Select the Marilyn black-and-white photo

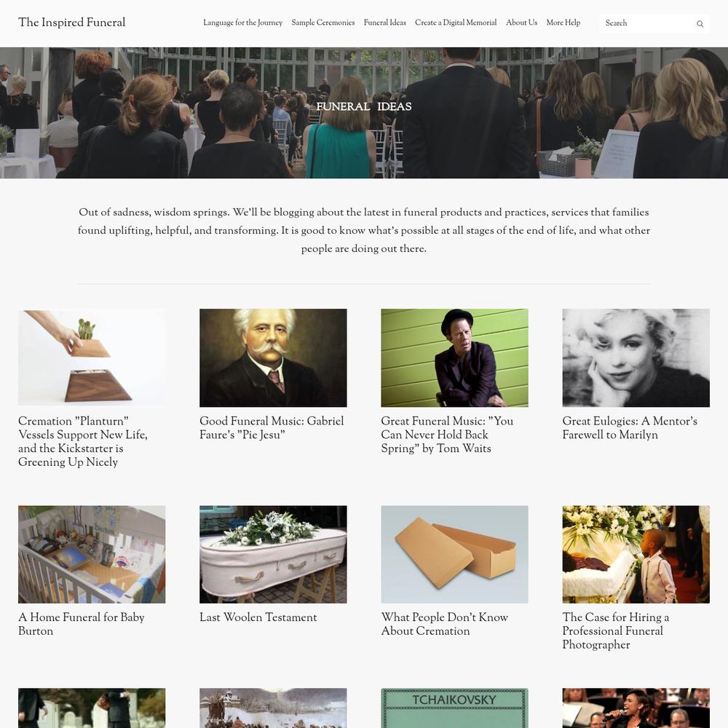[636, 357]
